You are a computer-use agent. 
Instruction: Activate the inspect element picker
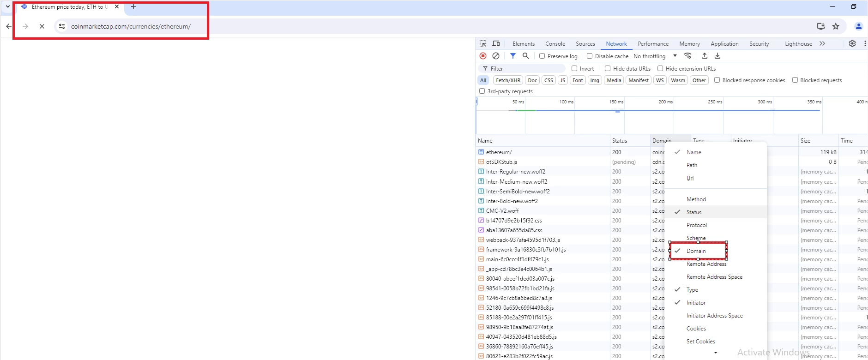point(483,43)
